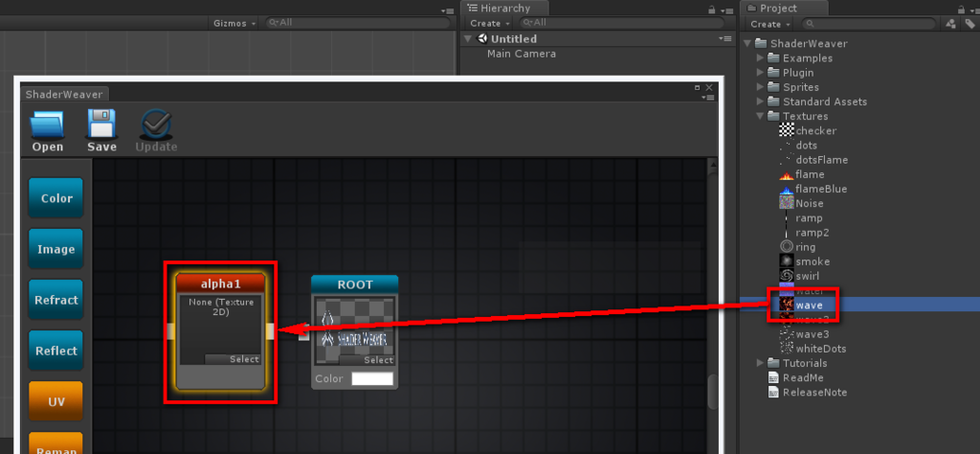Click the Examples folder icon
Viewport: 980px width, 454px height.
click(x=773, y=58)
